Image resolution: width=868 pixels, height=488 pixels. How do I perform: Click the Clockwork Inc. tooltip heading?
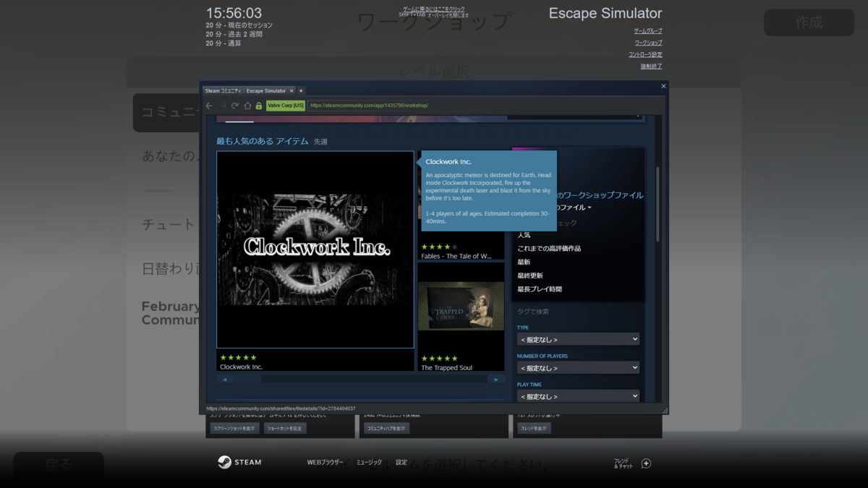point(448,161)
